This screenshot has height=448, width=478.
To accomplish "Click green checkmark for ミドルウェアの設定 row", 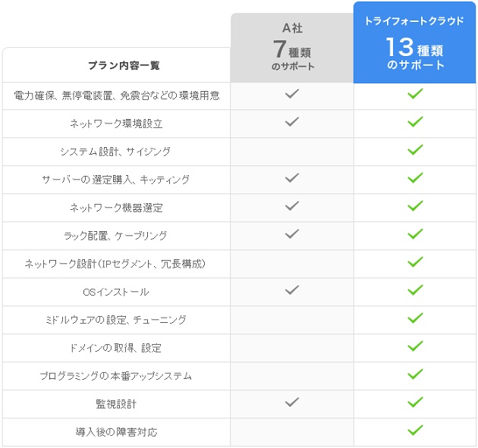I will point(415,318).
